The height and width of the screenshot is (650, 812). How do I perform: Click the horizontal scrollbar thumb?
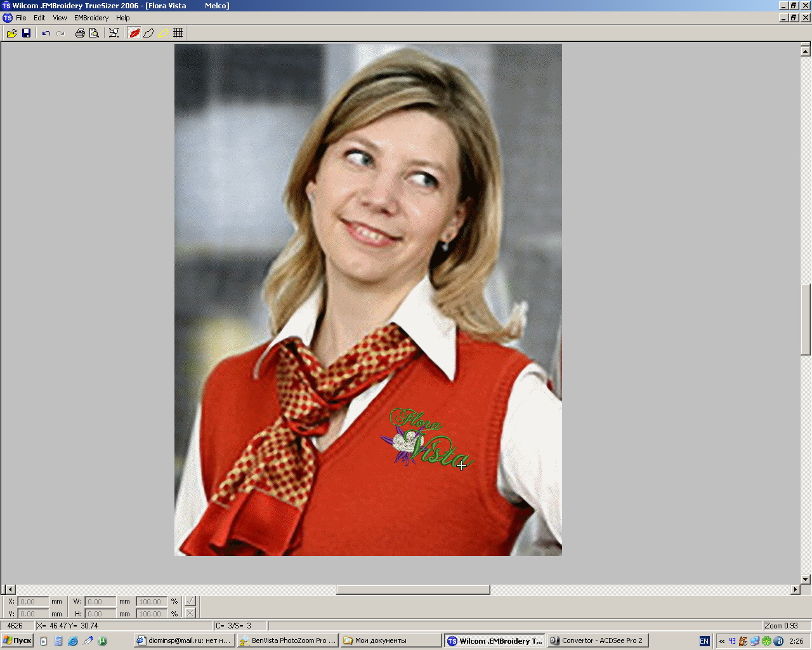click(413, 589)
